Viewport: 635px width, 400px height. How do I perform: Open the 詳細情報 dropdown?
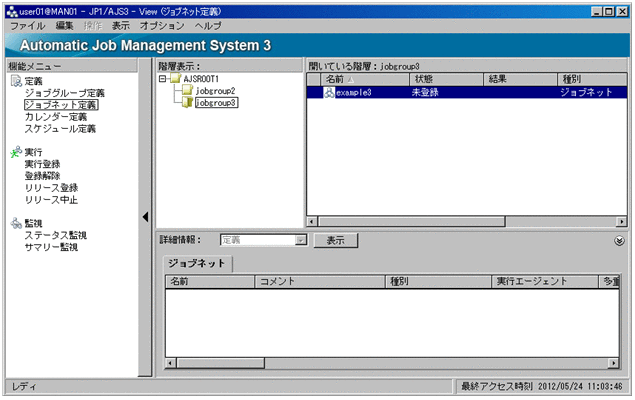[300, 240]
